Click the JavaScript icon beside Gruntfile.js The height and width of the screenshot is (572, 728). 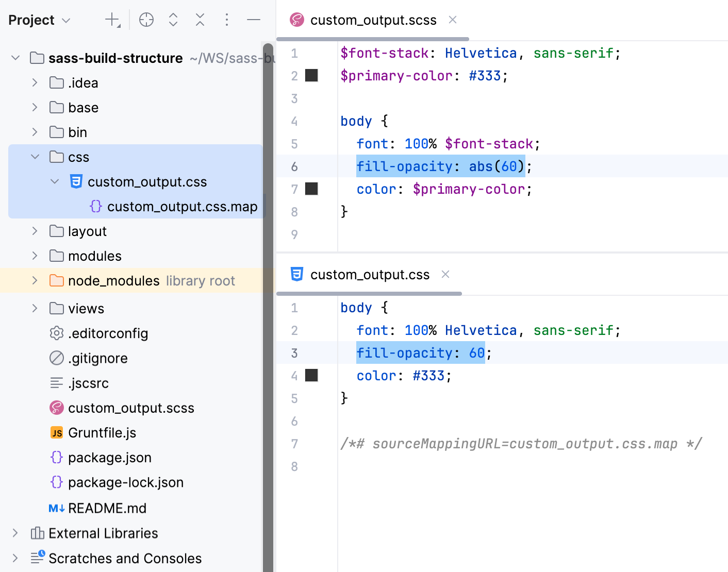(x=57, y=432)
